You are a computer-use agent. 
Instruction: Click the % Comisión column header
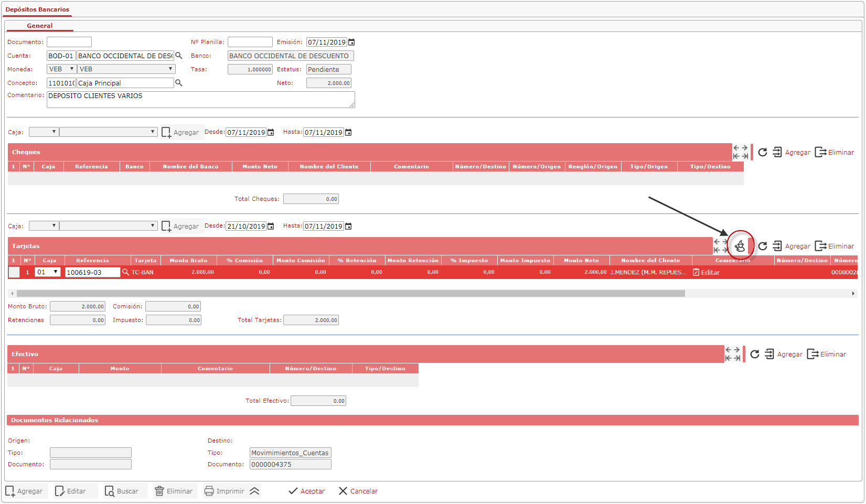[244, 260]
